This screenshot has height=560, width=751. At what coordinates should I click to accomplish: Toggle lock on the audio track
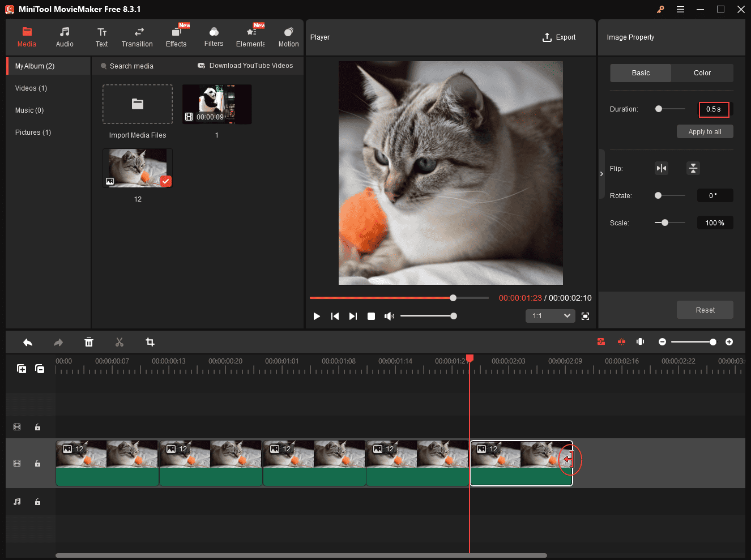click(37, 502)
